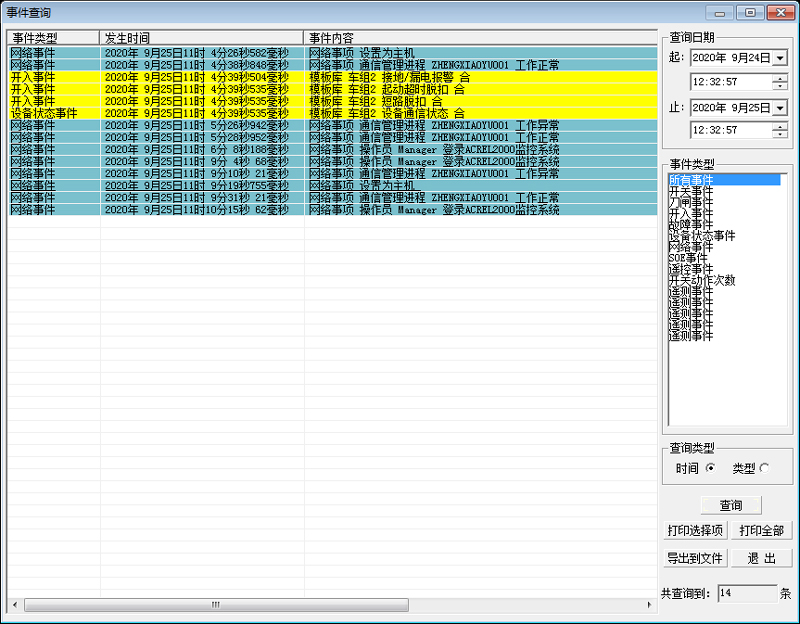800x624 pixels.
Task: Sort by the 事件类型 column header
Action: [x=53, y=38]
